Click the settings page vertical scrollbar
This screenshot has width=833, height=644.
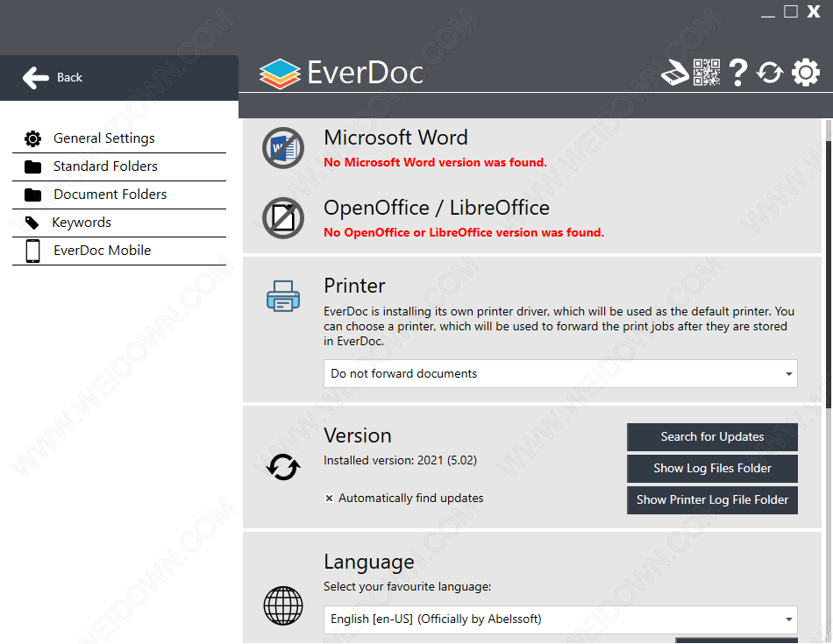829,274
